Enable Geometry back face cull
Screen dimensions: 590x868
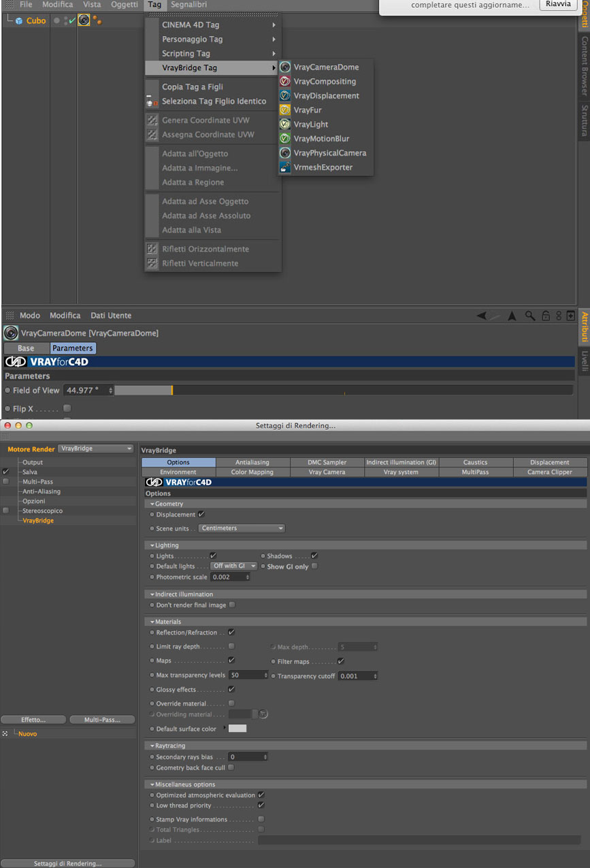[231, 767]
